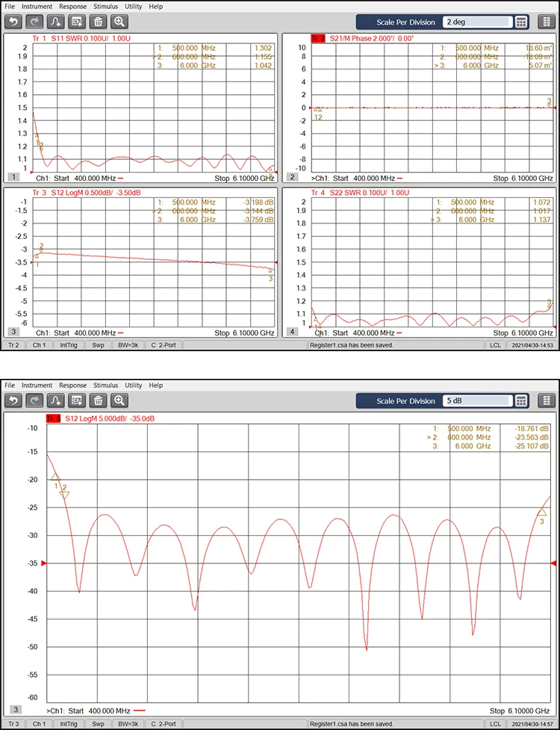Viewport: 560px width, 730px height.
Task: Click LCL indicator in four-trace window status bar
Action: pos(495,345)
